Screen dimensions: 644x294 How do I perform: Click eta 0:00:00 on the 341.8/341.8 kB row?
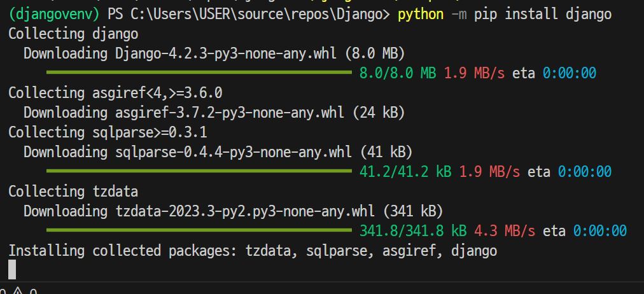(584, 231)
